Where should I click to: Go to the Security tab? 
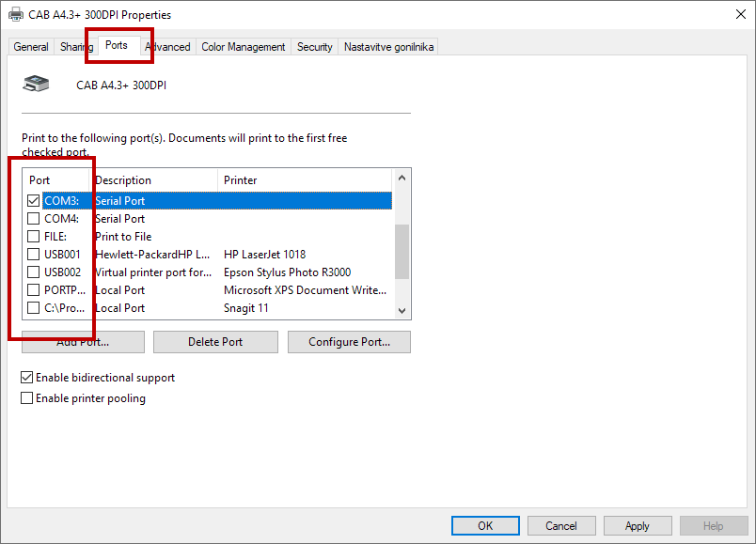click(x=314, y=47)
